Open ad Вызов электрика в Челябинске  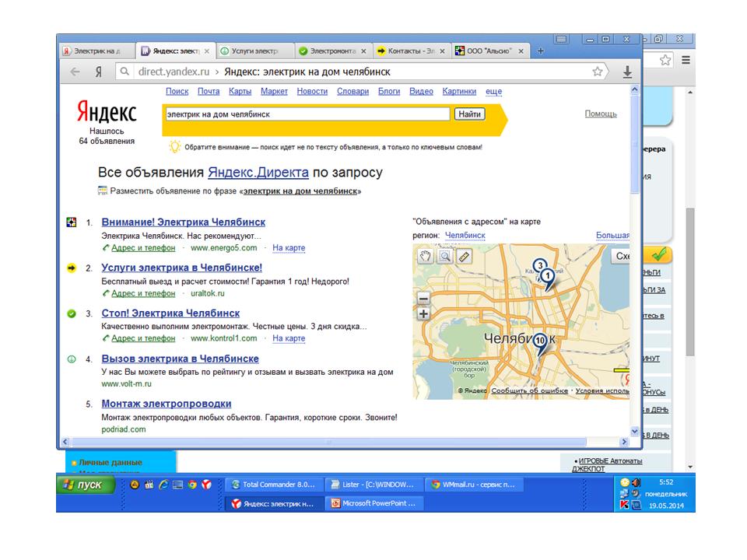[180, 359]
